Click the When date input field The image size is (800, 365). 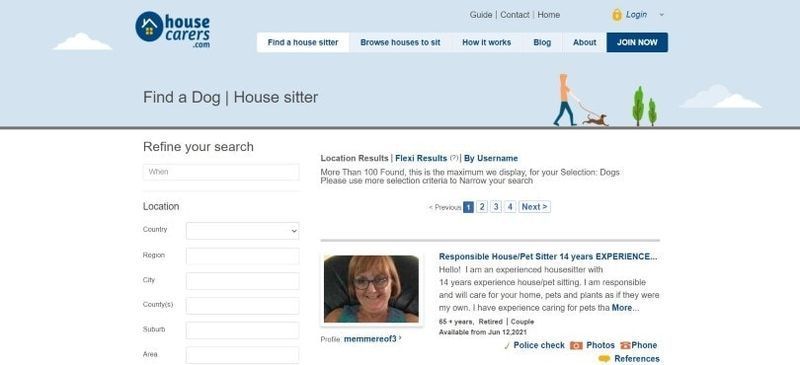(221, 172)
